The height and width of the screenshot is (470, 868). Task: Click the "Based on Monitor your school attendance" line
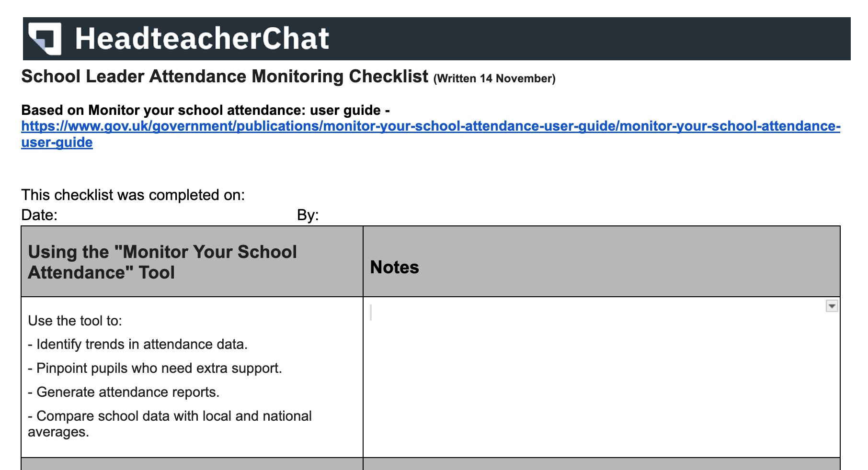click(206, 110)
